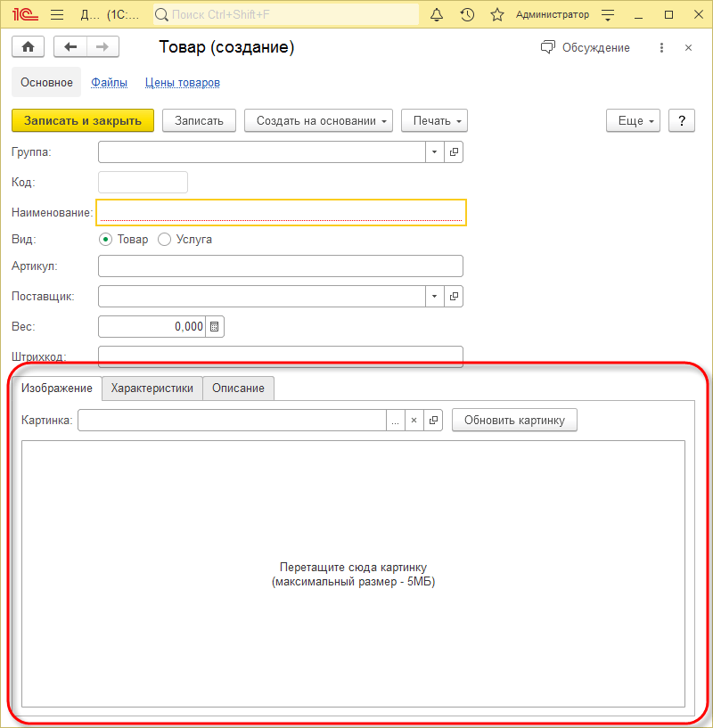Click into the Артикул field

(x=281, y=266)
